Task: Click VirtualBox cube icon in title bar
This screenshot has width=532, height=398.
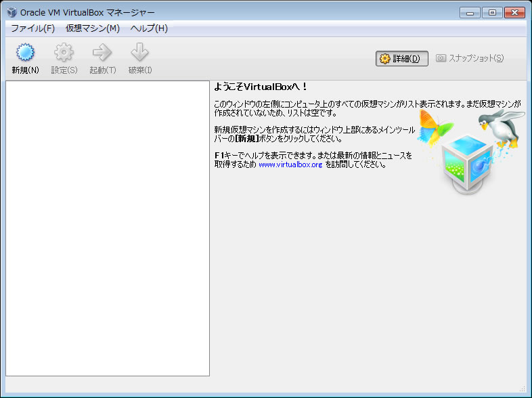Action: (x=12, y=12)
